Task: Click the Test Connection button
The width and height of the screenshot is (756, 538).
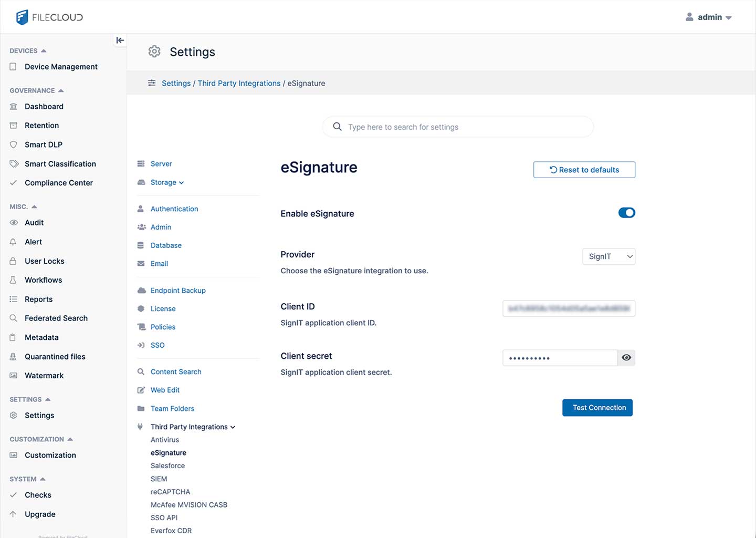Action: 597,408
